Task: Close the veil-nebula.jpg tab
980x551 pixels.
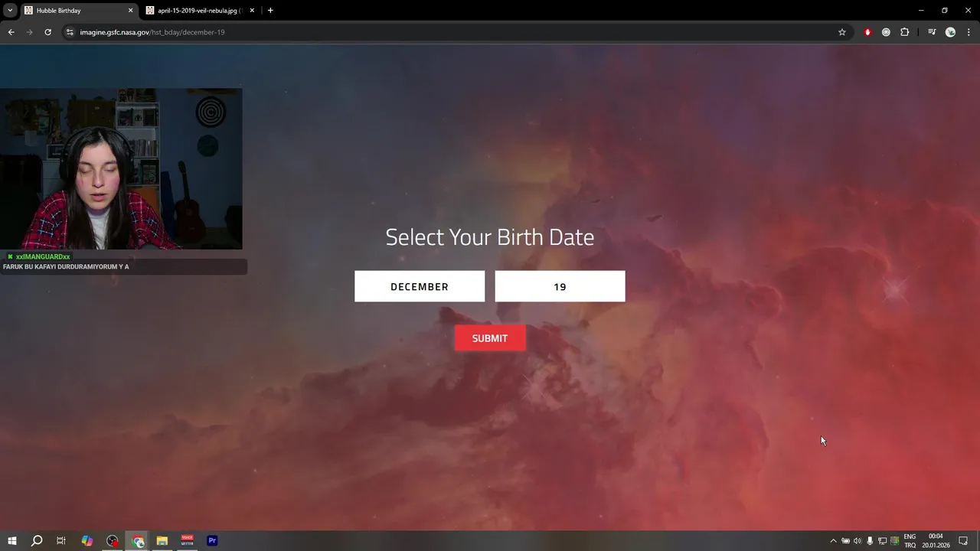Action: coord(252,11)
